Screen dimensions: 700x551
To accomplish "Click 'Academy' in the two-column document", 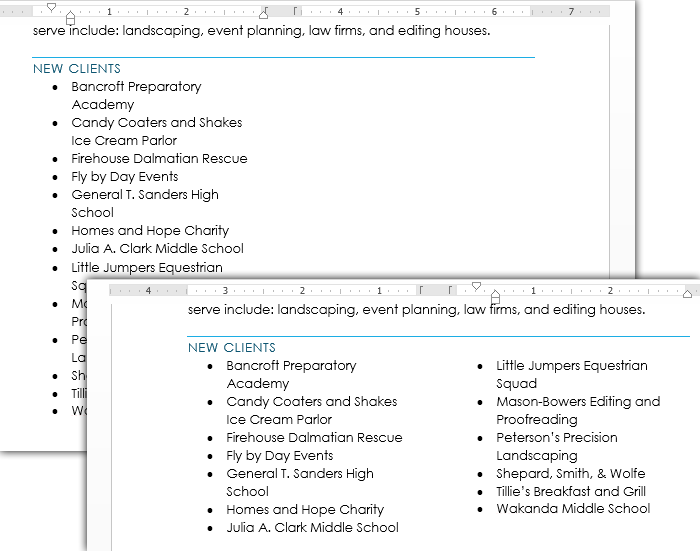I will [258, 384].
